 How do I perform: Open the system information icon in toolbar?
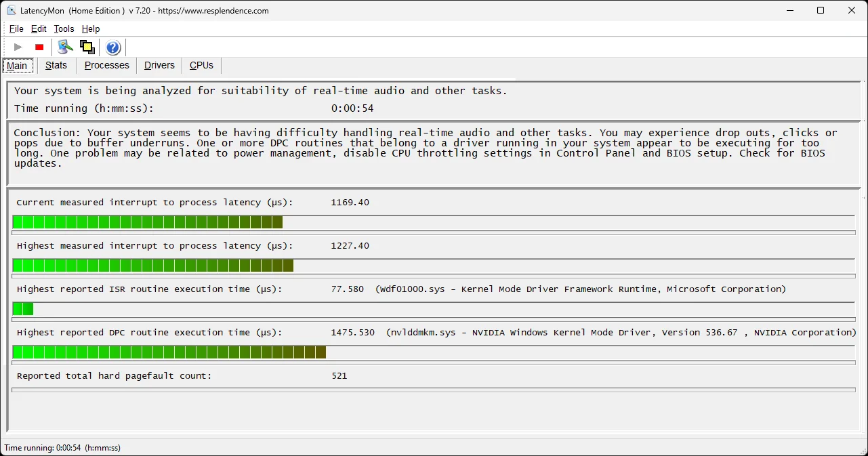point(65,47)
